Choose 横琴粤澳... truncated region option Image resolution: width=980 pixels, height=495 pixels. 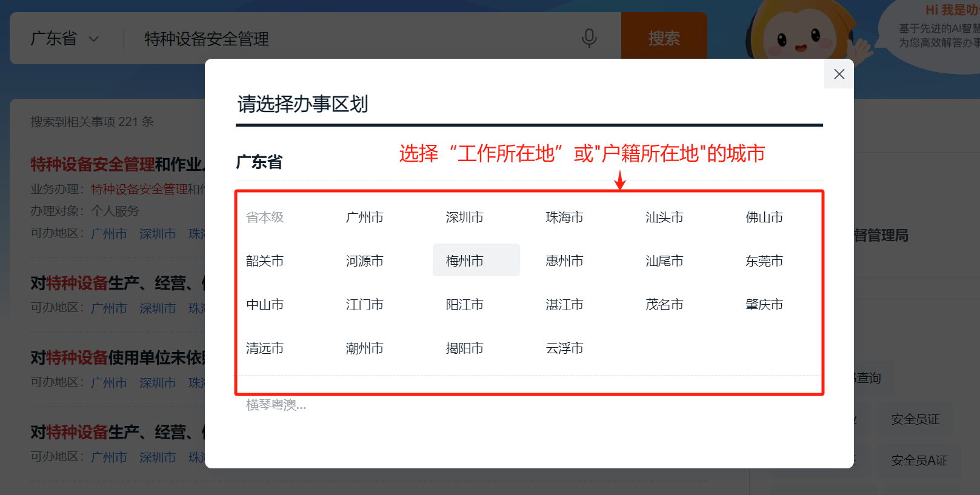coord(276,405)
